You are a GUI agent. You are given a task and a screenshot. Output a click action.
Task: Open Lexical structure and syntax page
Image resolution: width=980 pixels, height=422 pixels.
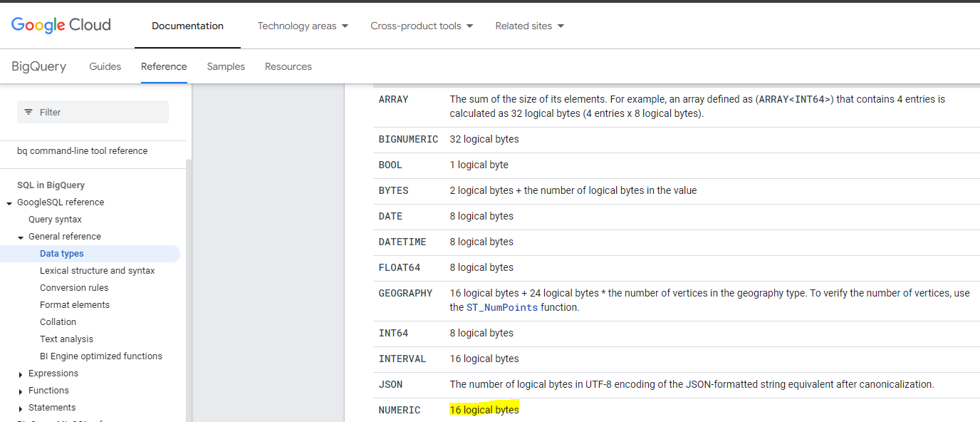coord(97,271)
